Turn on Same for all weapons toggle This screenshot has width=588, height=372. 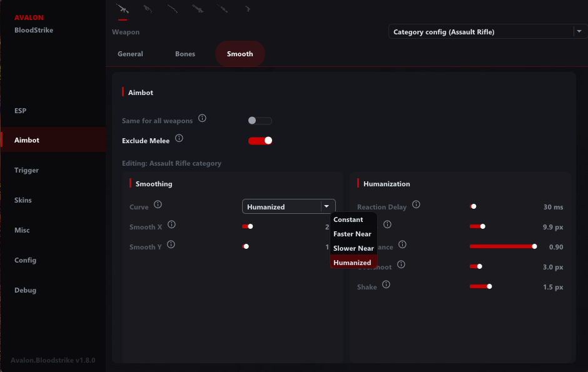(260, 121)
